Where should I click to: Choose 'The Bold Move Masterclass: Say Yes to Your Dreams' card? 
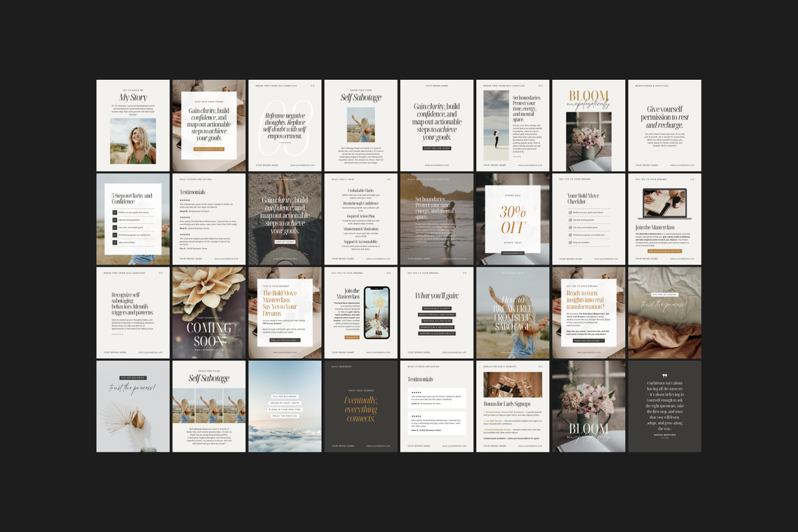click(x=285, y=313)
